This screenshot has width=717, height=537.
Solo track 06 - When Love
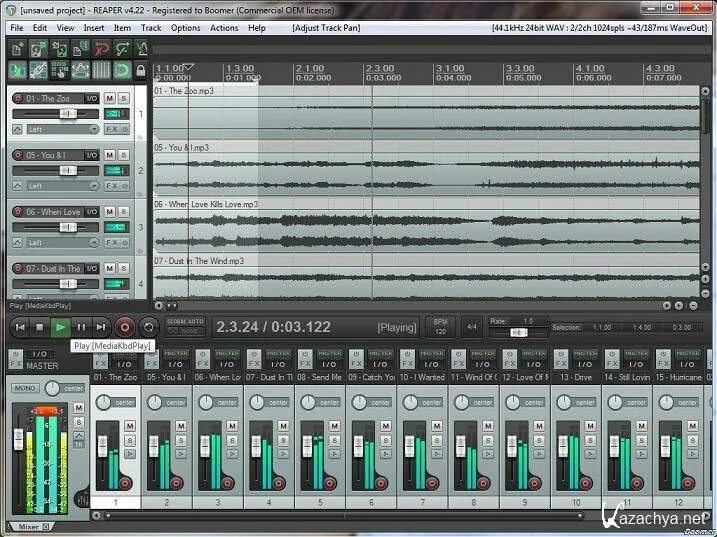tap(124, 212)
